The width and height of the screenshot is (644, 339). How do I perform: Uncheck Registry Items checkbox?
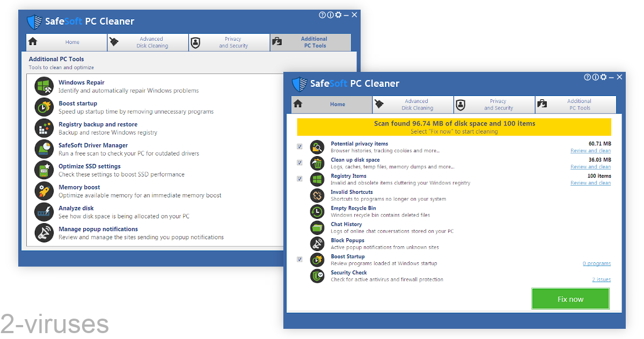point(299,179)
